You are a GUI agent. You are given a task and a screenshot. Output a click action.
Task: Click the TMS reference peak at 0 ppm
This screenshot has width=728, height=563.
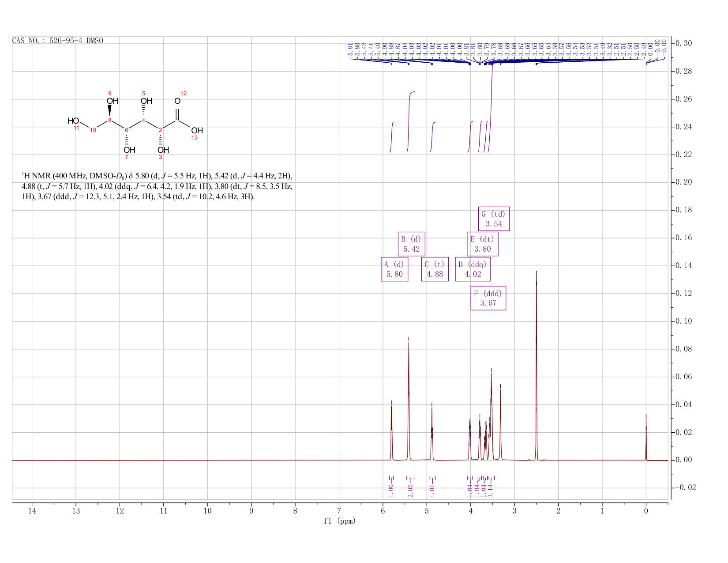(646, 438)
